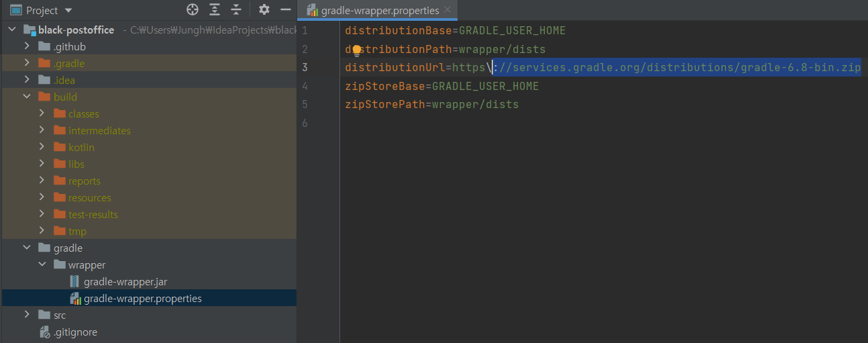Image resolution: width=868 pixels, height=343 pixels.
Task: Click the zipStoreBase property key
Action: 385,87
